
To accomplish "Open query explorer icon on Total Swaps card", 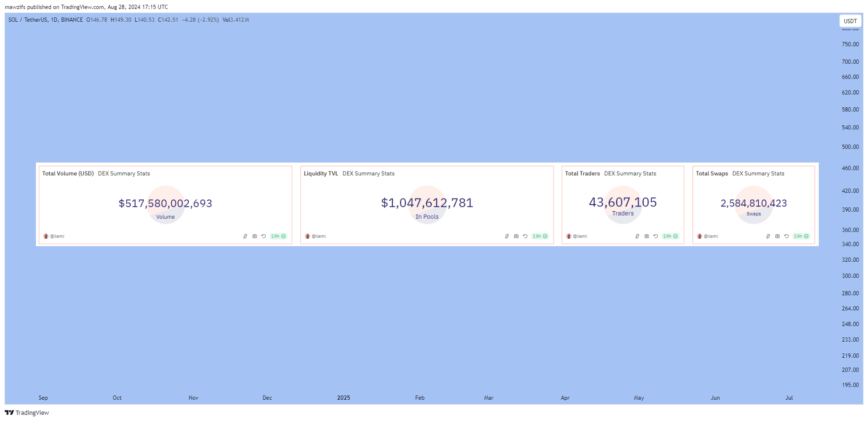I will (768, 236).
